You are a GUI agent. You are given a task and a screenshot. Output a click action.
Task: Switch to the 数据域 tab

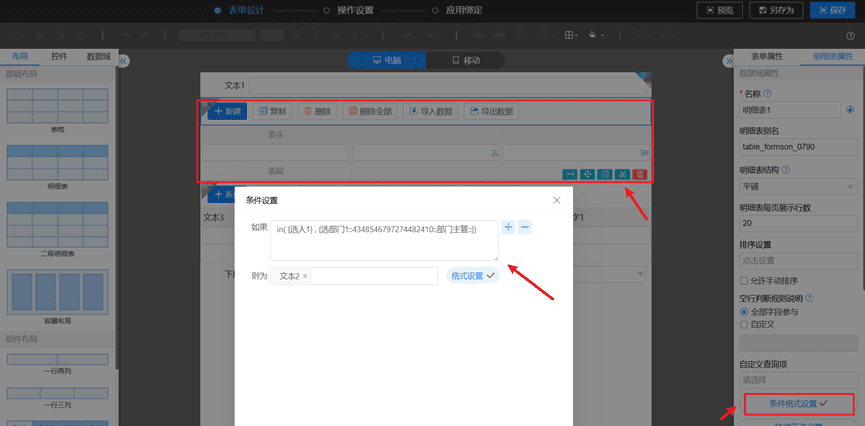coord(99,56)
